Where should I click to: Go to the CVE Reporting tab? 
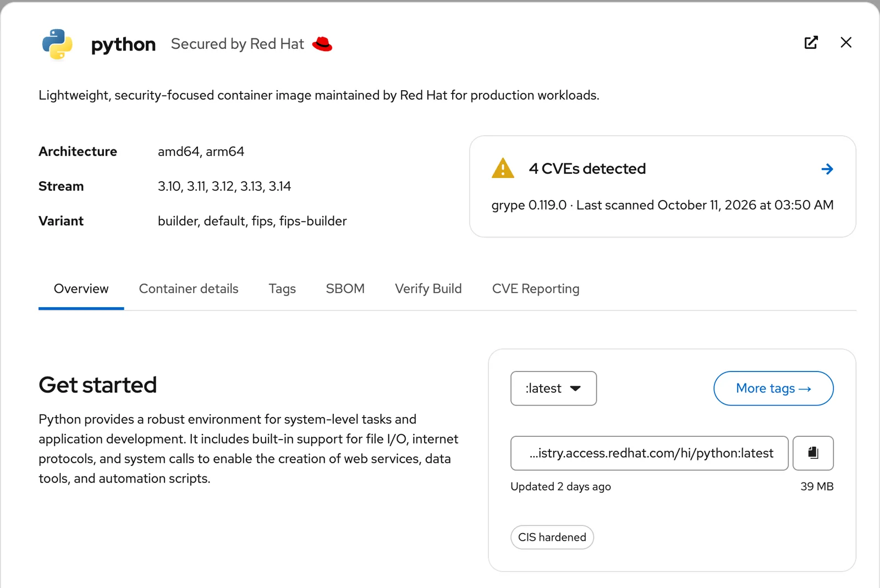pyautogui.click(x=536, y=289)
